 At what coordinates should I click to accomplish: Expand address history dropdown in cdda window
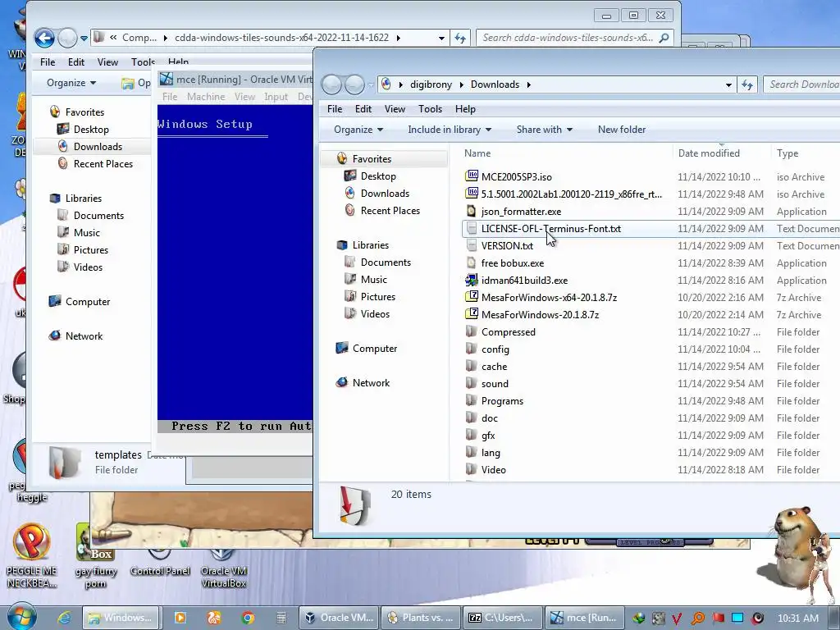tap(441, 38)
